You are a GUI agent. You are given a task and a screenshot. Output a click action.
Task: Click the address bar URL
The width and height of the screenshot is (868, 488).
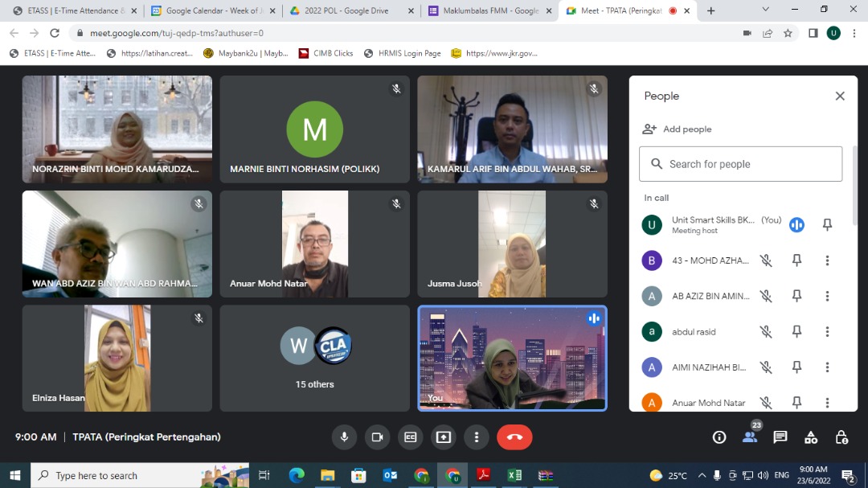(x=177, y=33)
